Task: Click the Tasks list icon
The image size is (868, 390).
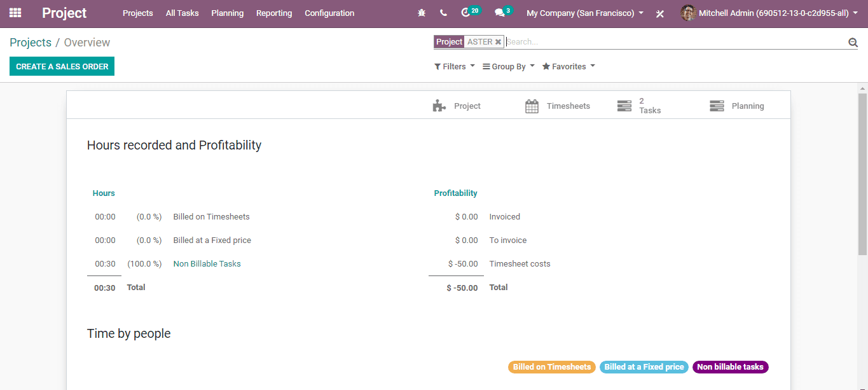Action: (x=624, y=106)
